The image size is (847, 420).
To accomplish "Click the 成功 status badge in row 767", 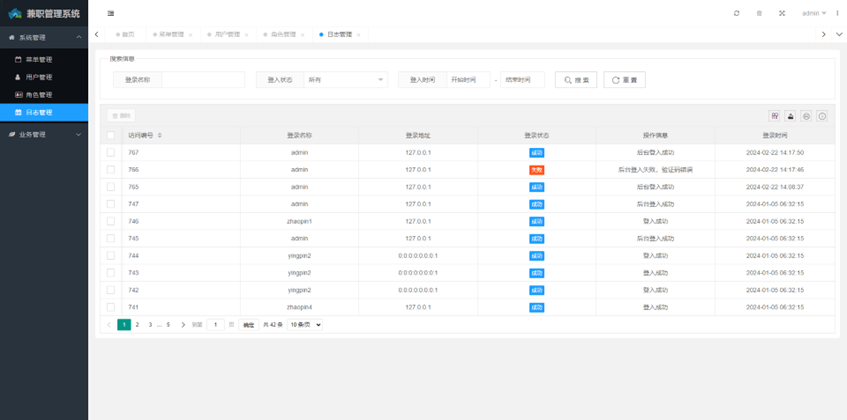I will (x=536, y=153).
